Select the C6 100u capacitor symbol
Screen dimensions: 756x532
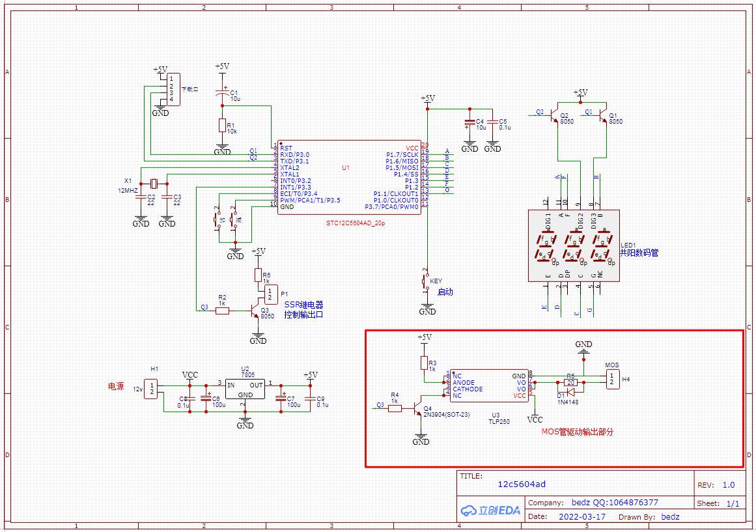click(x=206, y=399)
